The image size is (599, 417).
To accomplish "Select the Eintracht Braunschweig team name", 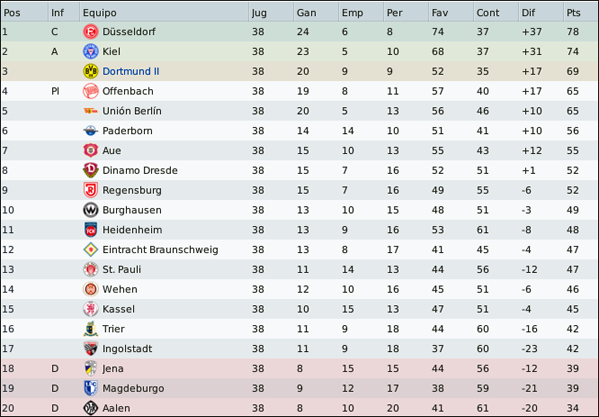I will [x=160, y=250].
